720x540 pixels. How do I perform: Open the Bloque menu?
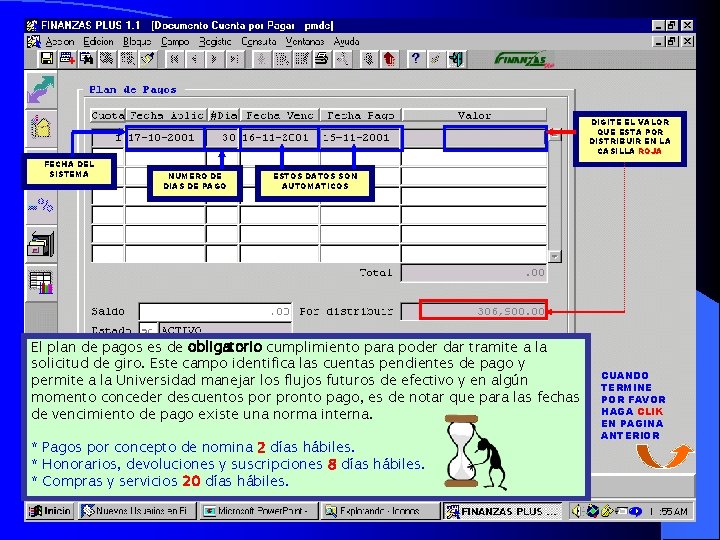pos(137,42)
